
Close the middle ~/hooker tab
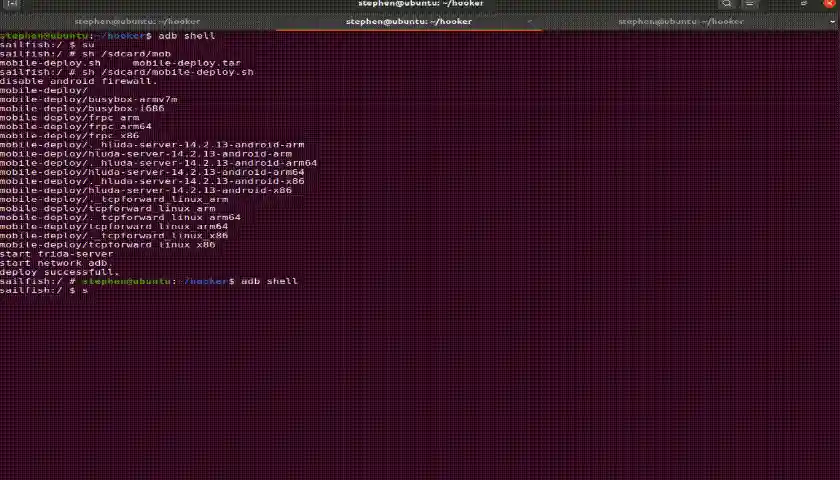pyautogui.click(x=528, y=21)
